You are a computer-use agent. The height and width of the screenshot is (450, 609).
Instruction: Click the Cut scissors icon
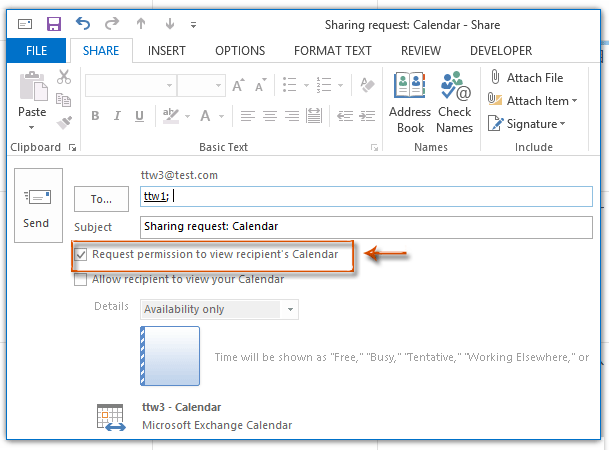click(x=64, y=77)
